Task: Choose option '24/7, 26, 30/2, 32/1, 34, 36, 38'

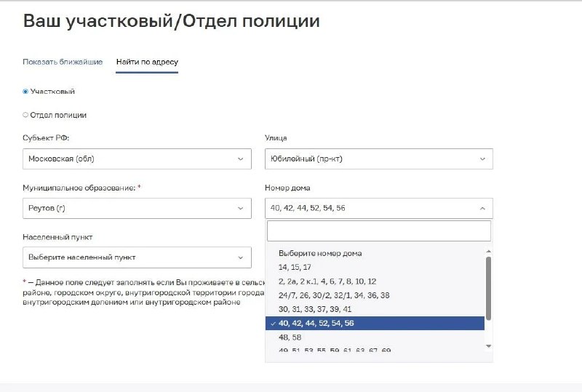Action: pos(375,295)
